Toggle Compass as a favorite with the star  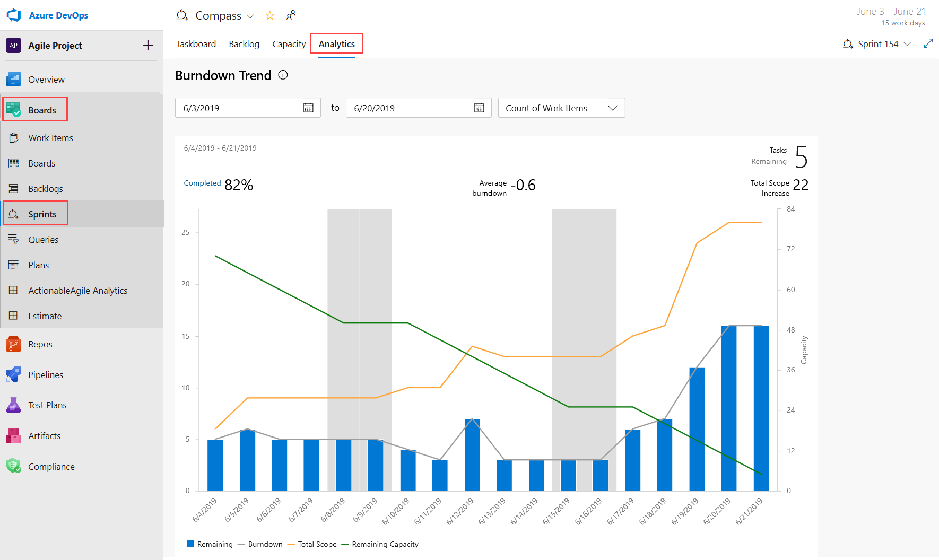click(x=269, y=15)
